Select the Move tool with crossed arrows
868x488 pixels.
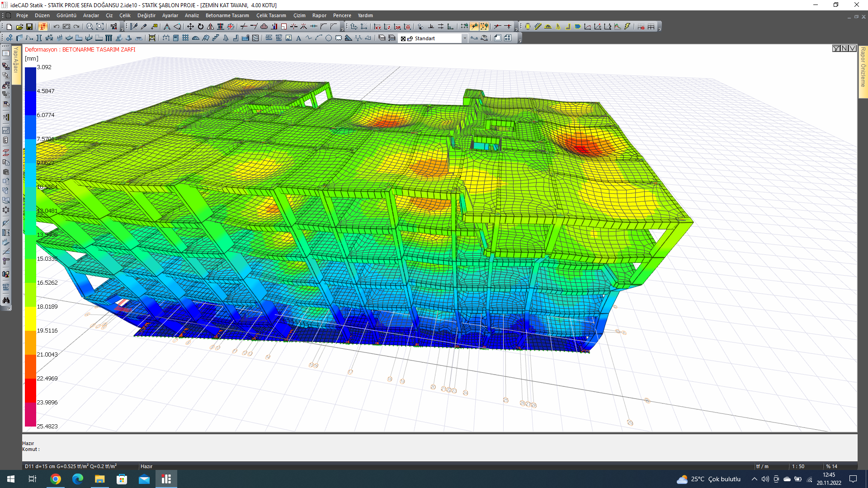(x=190, y=27)
